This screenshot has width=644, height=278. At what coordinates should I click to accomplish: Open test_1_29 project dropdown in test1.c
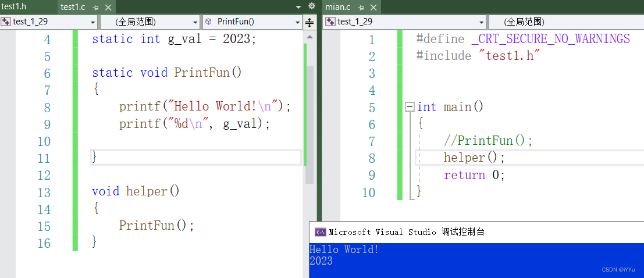49,22
